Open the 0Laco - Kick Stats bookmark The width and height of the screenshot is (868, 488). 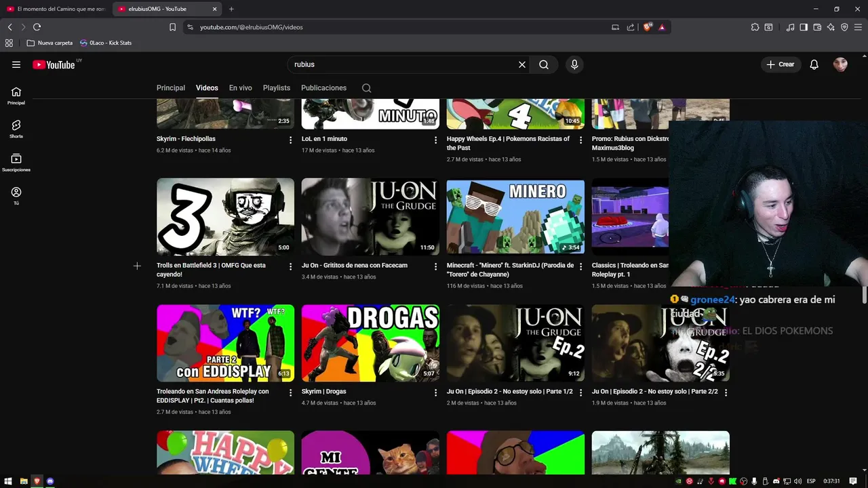pos(106,43)
